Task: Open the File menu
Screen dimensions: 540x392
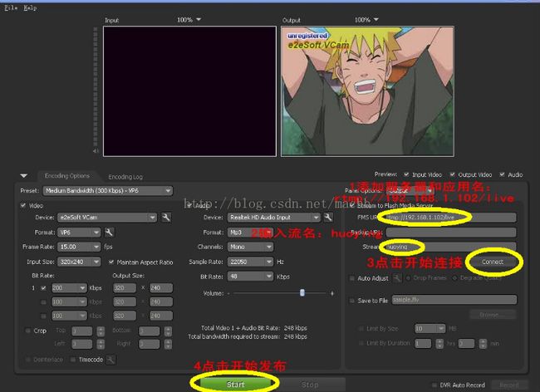Action: pyautogui.click(x=11, y=7)
